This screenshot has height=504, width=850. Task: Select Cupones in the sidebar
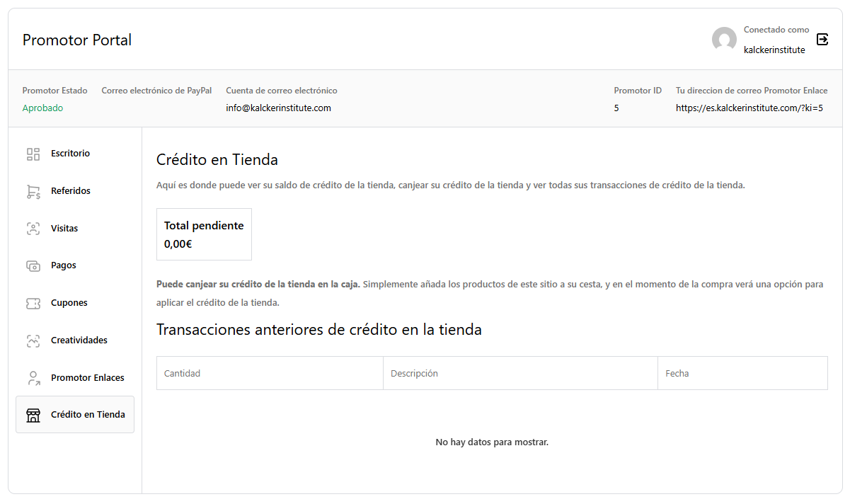pos(69,303)
